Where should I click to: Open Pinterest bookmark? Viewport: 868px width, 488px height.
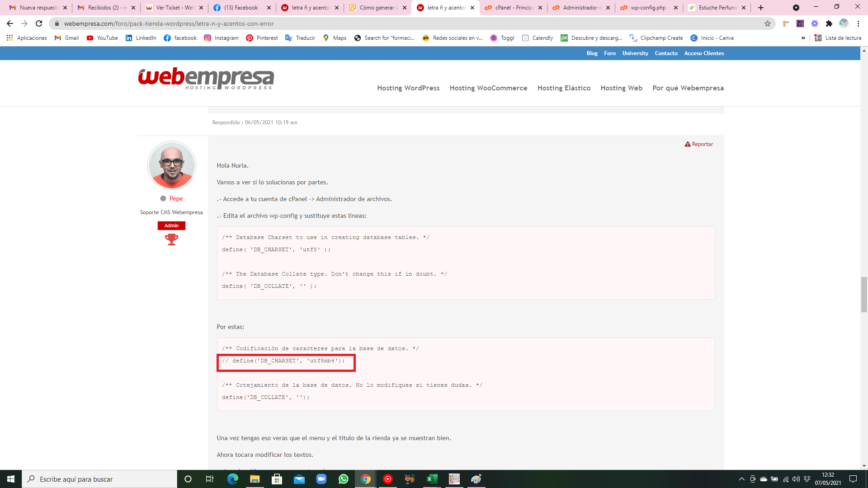(262, 38)
